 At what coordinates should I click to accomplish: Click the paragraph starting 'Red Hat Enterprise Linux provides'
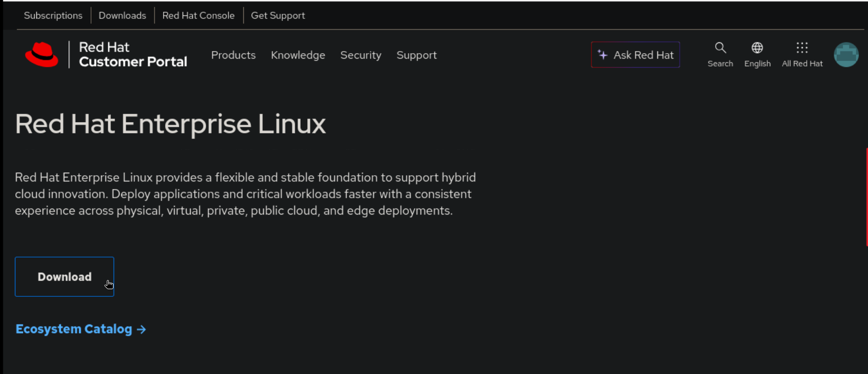[x=245, y=194]
